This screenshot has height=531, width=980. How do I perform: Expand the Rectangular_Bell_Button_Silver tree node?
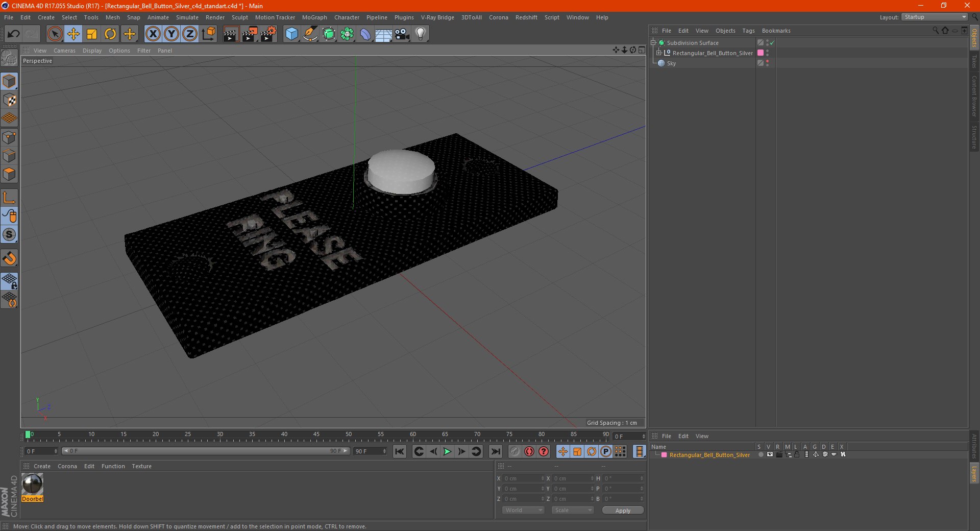[x=659, y=53]
